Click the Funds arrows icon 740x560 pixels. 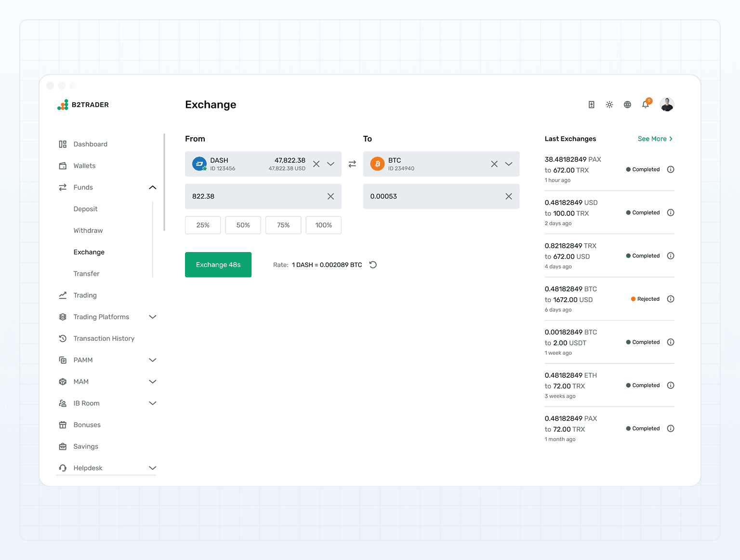coord(63,187)
